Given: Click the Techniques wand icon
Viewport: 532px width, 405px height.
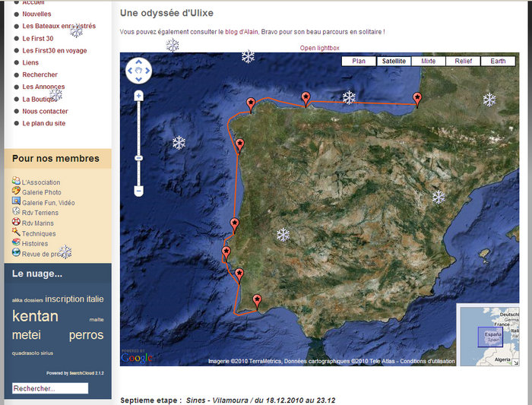Looking at the screenshot, I should click(17, 233).
